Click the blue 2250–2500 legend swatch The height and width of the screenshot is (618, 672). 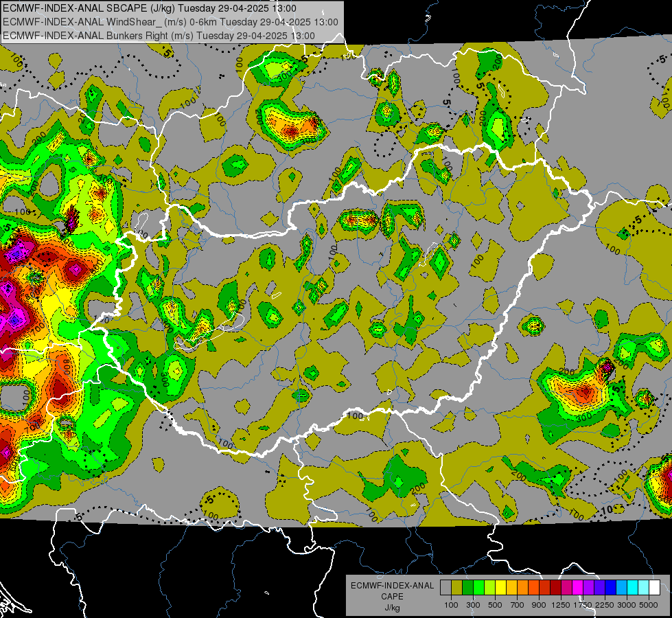point(611,587)
